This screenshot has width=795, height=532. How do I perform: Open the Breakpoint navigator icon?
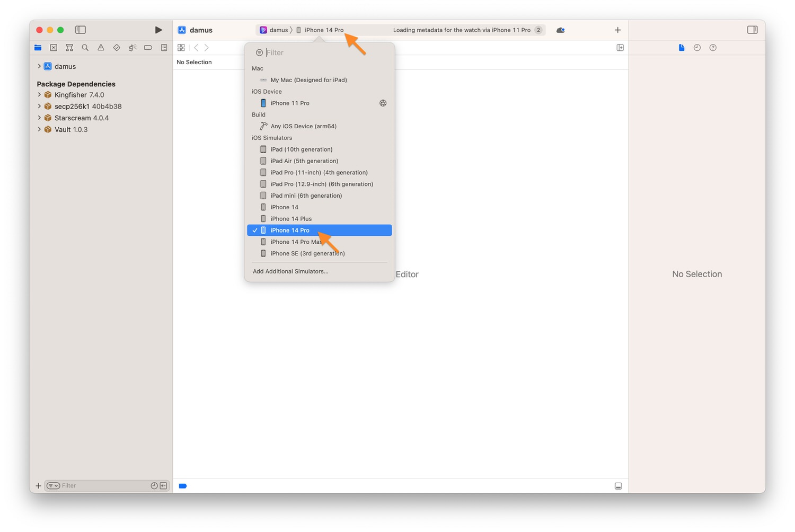tap(148, 48)
